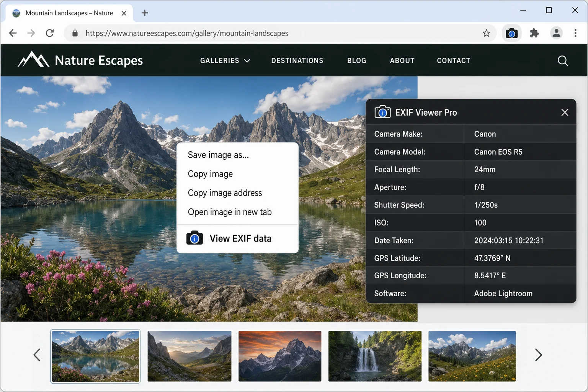This screenshot has height=392, width=588.
Task: Click the browser extensions puzzle icon
Action: tap(534, 33)
